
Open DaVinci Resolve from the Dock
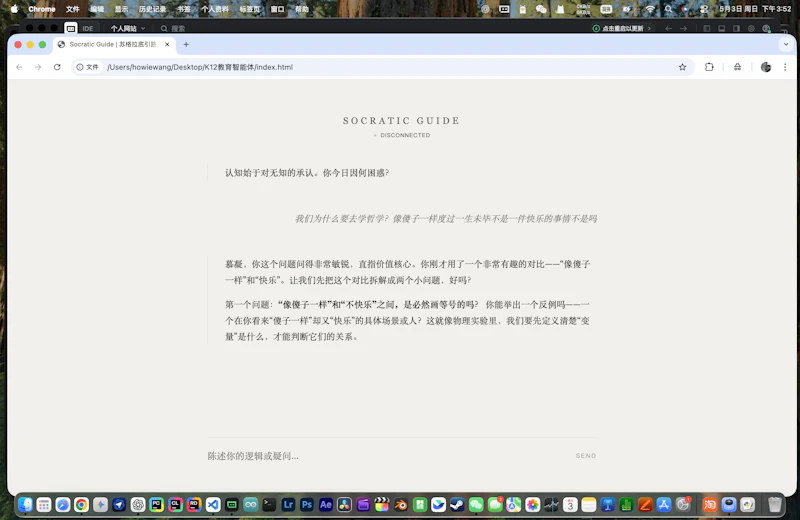(x=344, y=505)
